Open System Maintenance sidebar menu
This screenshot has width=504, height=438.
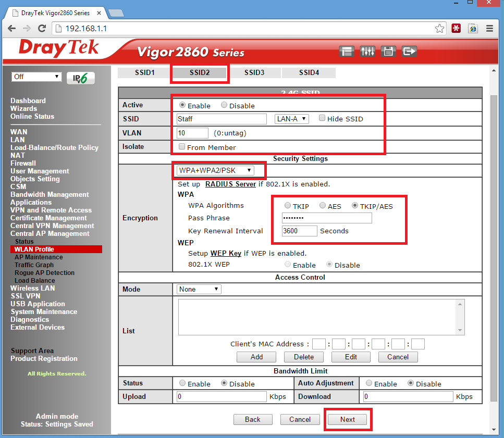[44, 311]
